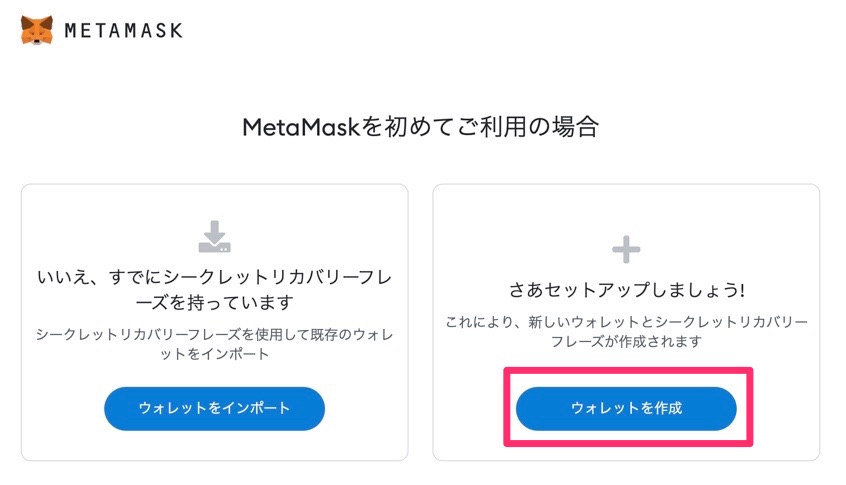
Task: Click the download tray import icon
Action: click(215, 236)
